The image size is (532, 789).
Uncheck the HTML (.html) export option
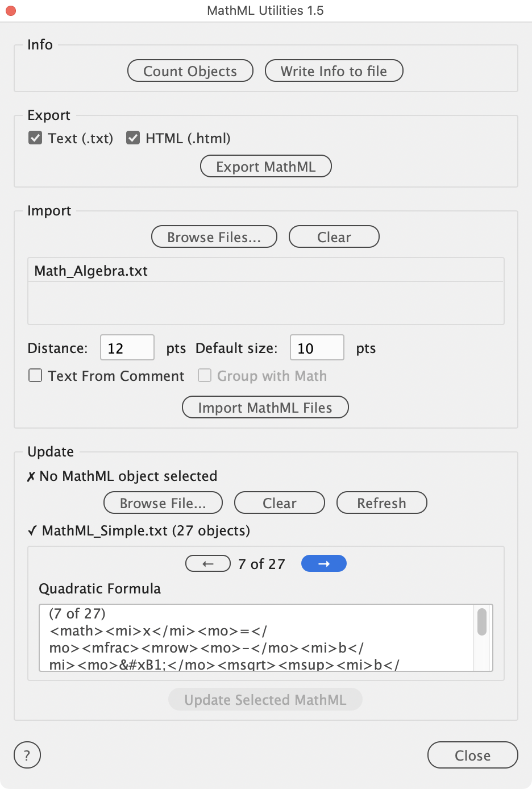(133, 138)
